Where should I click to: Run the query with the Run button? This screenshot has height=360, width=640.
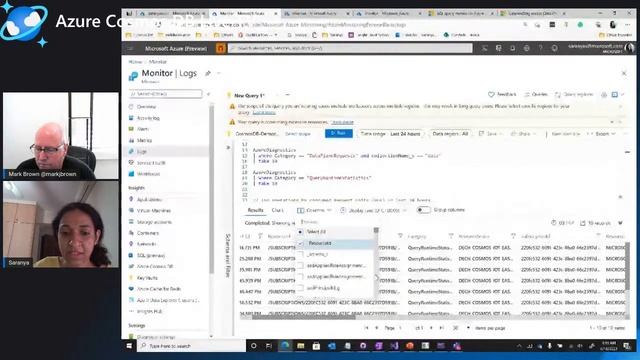point(339,133)
